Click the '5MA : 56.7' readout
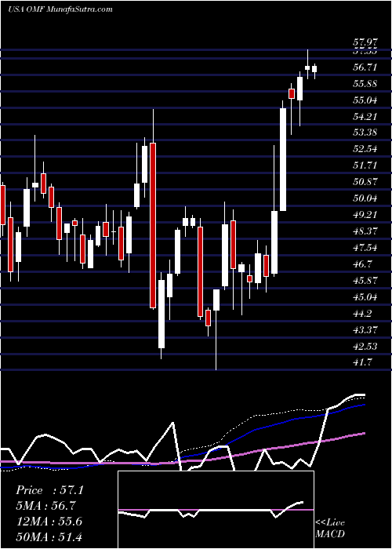392x549 pixels. coord(45,506)
